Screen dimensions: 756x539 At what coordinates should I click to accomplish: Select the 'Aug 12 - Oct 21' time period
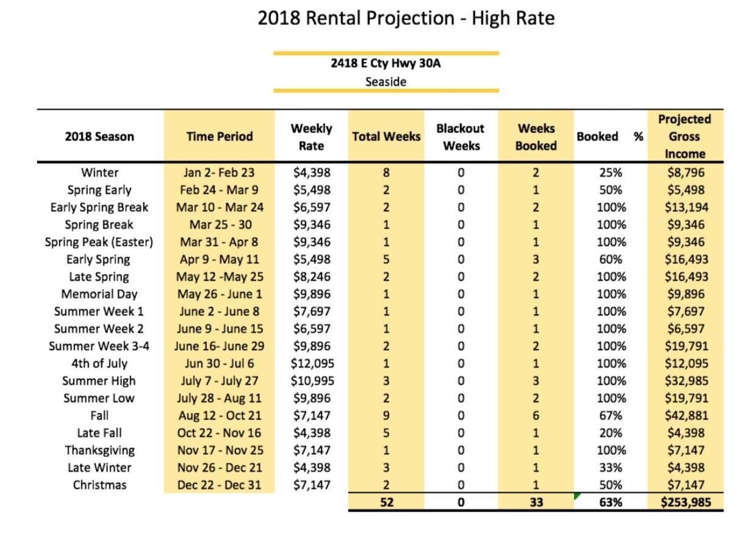(220, 416)
